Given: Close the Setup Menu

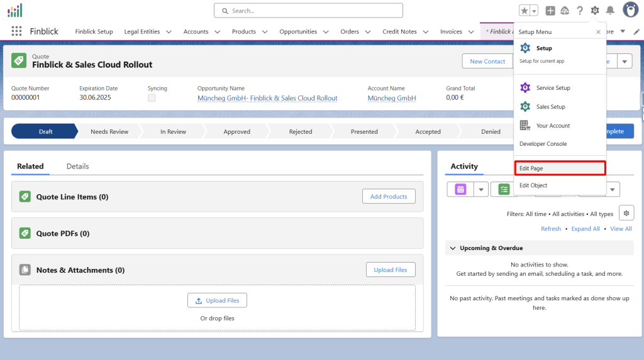Looking at the screenshot, I should 598,31.
